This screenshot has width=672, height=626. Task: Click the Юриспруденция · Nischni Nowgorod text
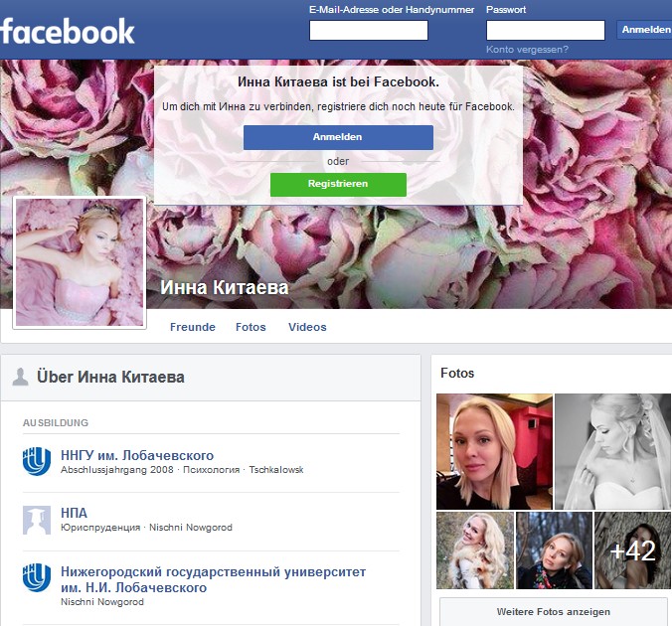(146, 528)
